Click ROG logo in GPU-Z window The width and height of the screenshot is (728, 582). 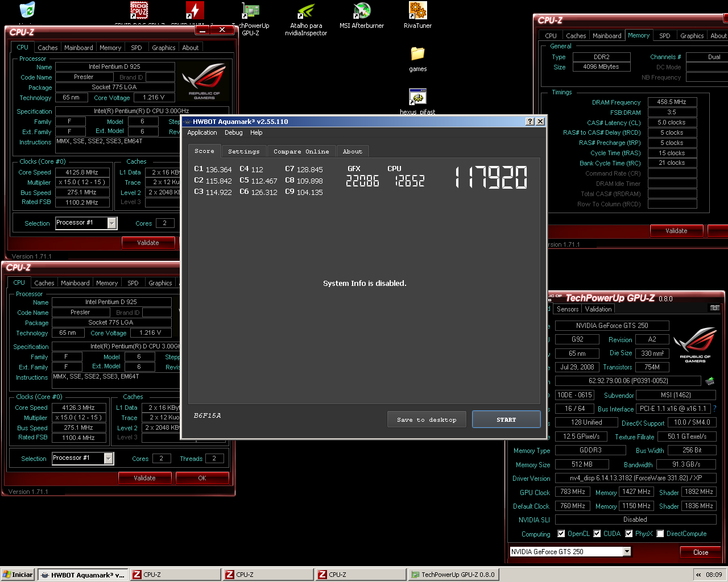695,344
